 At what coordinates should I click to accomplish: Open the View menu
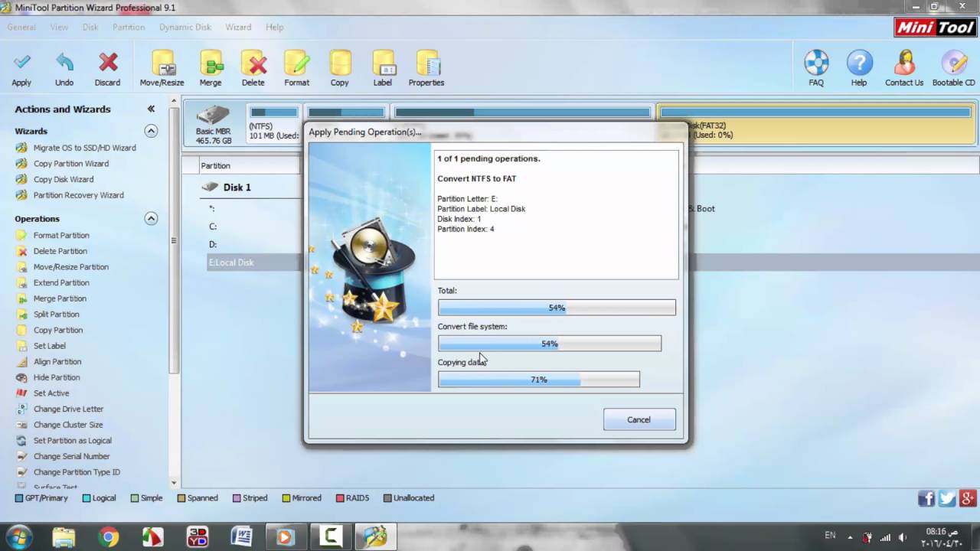click(59, 27)
